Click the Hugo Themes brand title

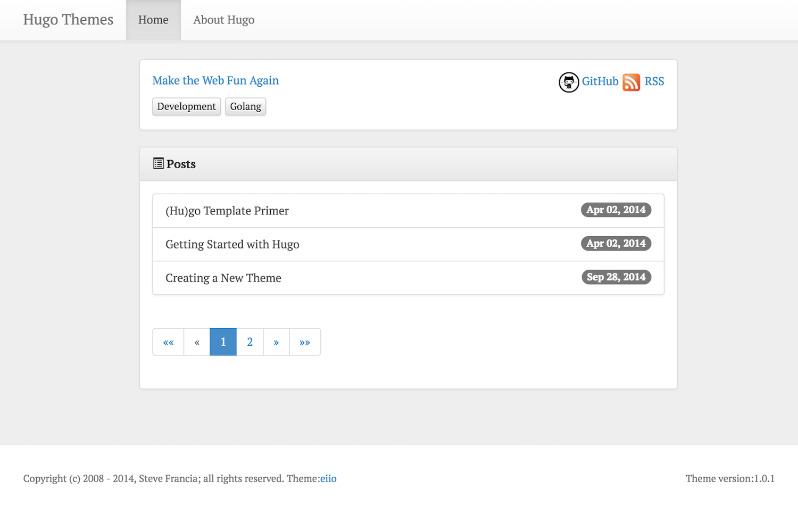click(x=68, y=20)
